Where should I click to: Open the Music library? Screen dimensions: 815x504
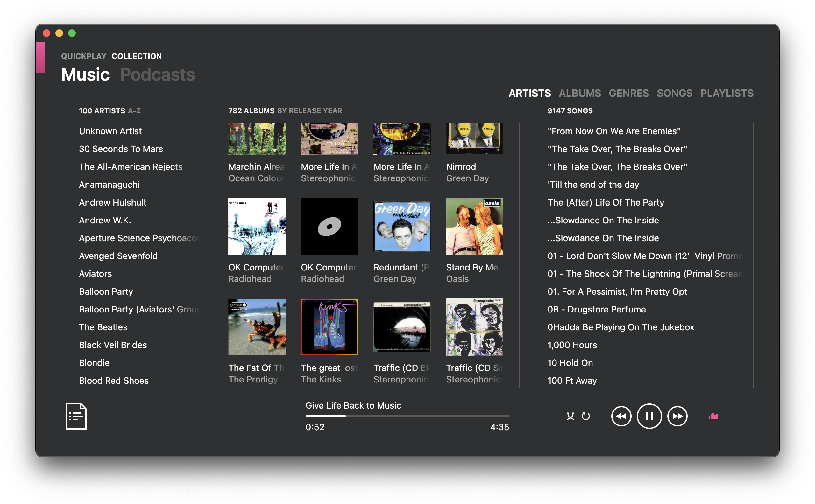tap(85, 74)
